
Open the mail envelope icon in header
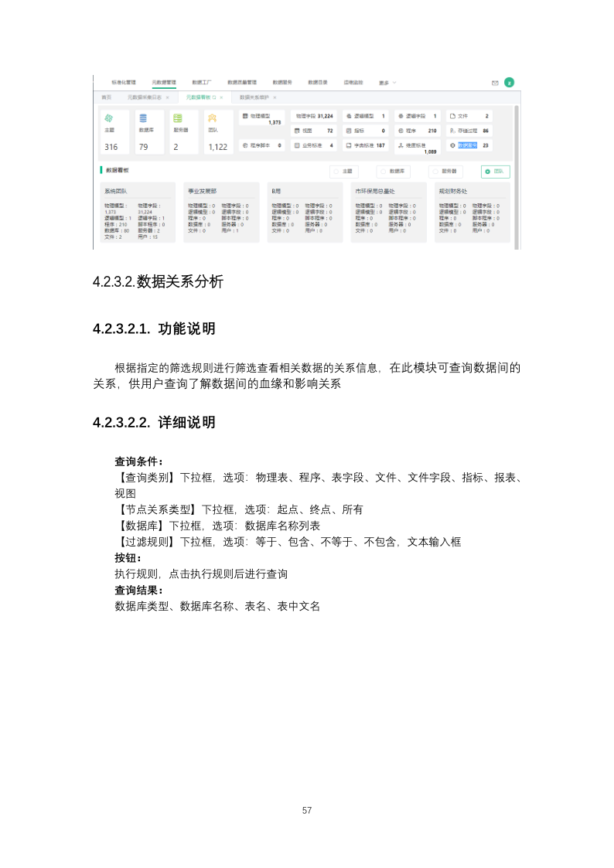[x=495, y=83]
